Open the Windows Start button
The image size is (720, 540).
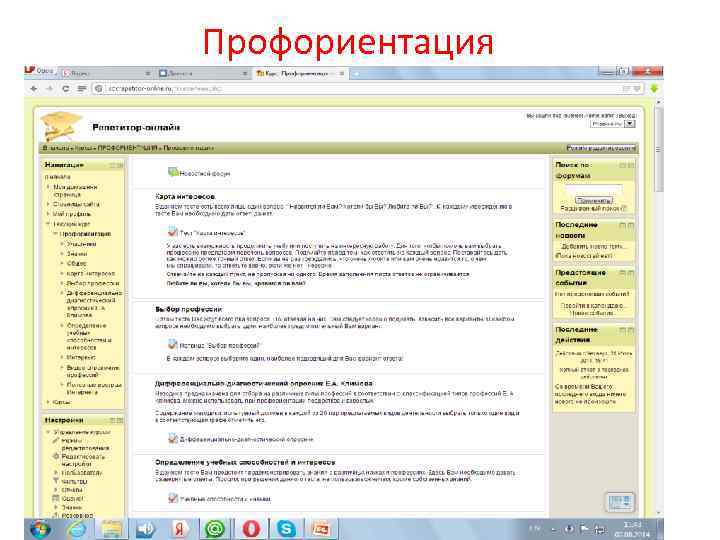(40, 529)
